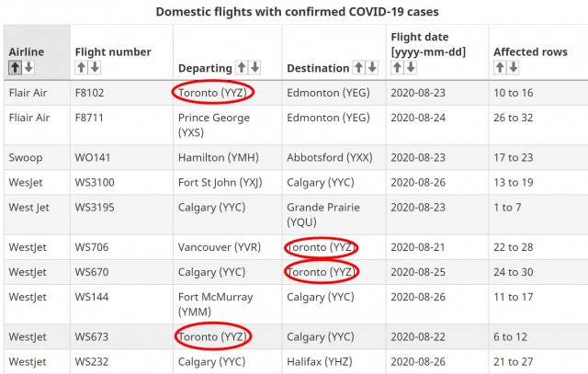Sort Destination column ascending
The image size is (588, 374).
(359, 67)
